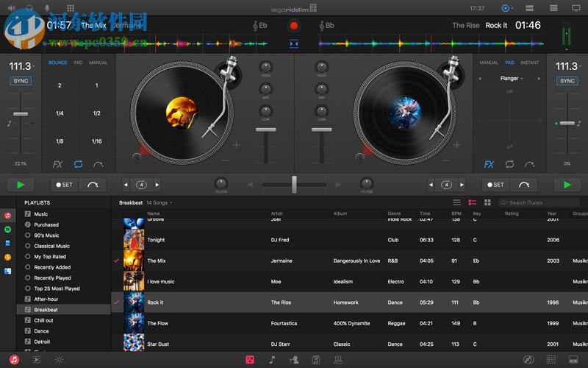Viewport: 588px width, 368px height.
Task: Click the waveform zoom icon below record
Action: click(294, 44)
